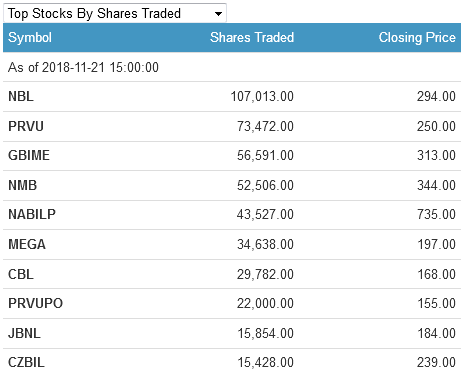Click the As of 2018-11-21 timestamp row
Screen dimensions: 461x371
[232, 67]
